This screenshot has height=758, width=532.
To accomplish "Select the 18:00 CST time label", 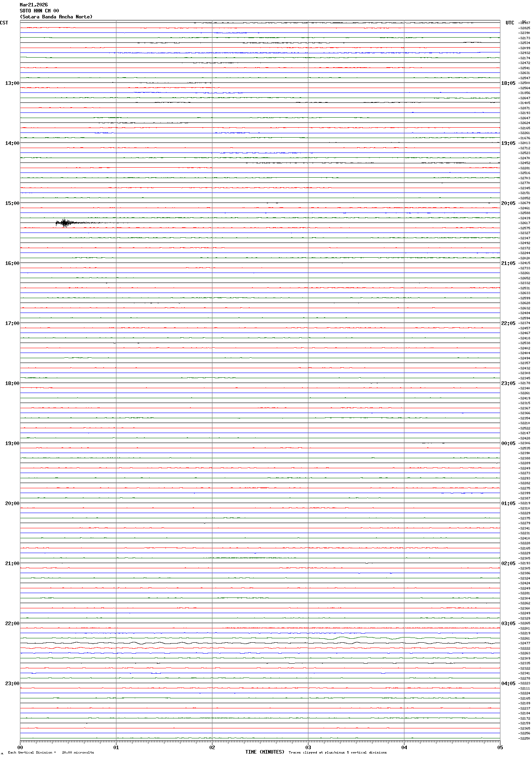I will point(12,383).
